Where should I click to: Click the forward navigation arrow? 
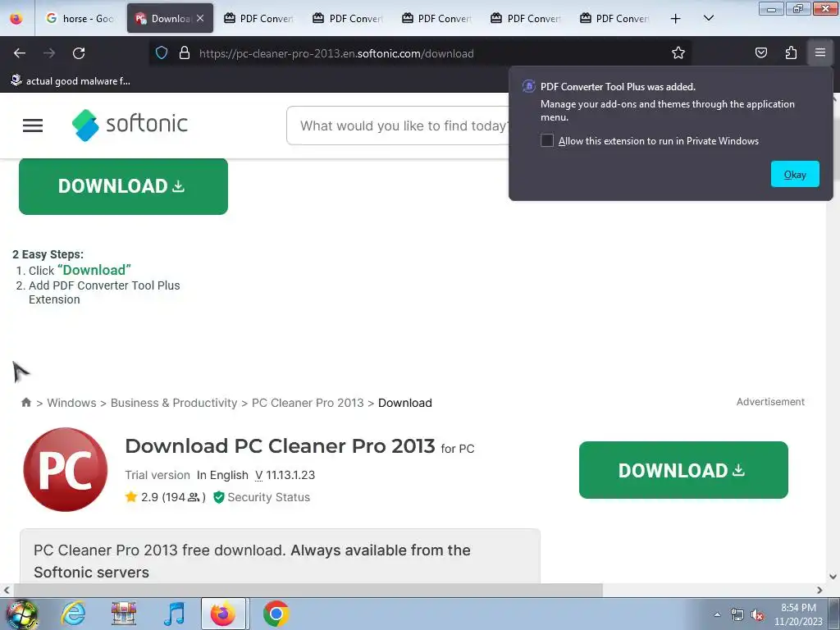pos(49,53)
